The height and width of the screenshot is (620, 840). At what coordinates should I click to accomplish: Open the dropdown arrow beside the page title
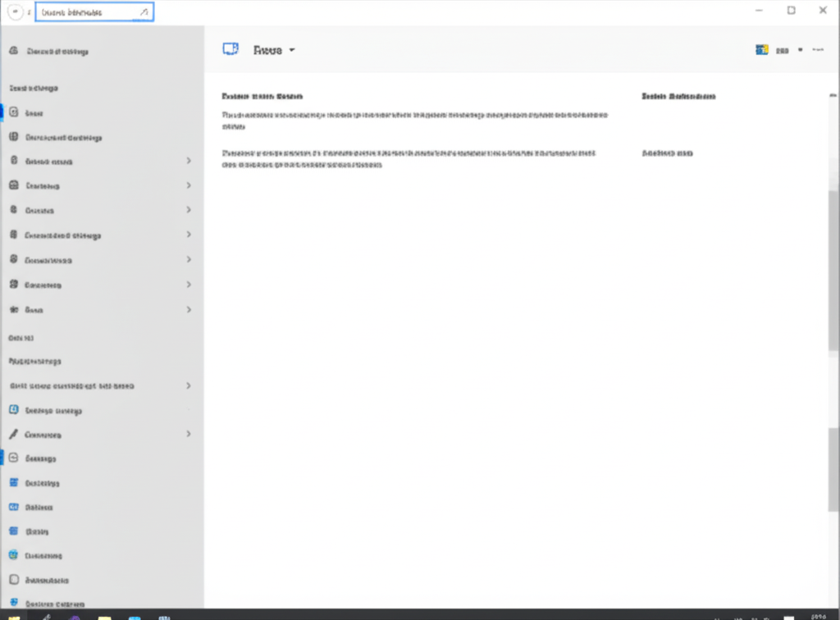tap(292, 50)
